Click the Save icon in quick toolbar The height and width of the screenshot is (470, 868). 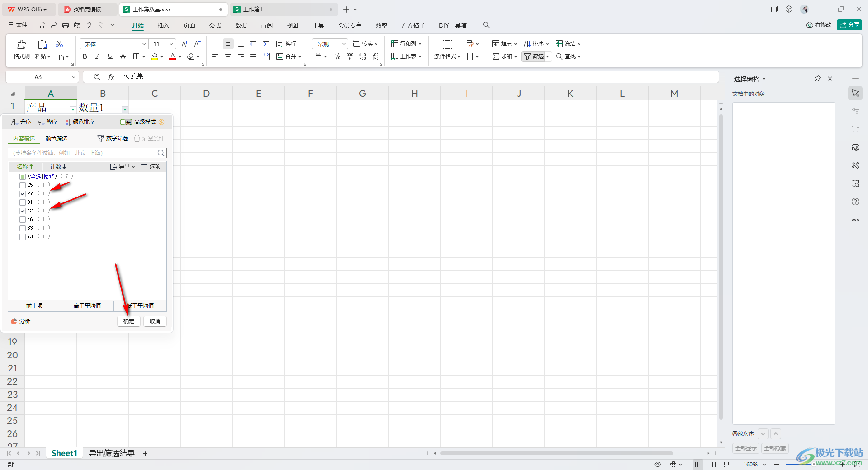click(x=42, y=25)
